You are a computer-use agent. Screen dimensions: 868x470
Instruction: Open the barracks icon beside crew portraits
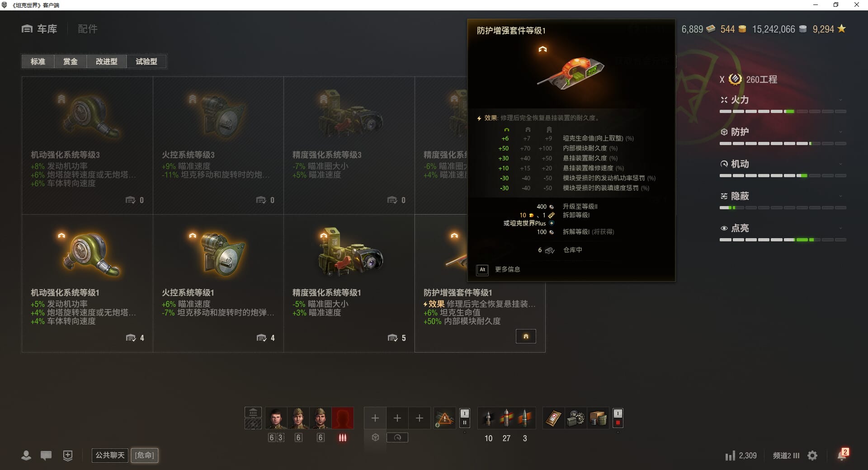tap(253, 412)
